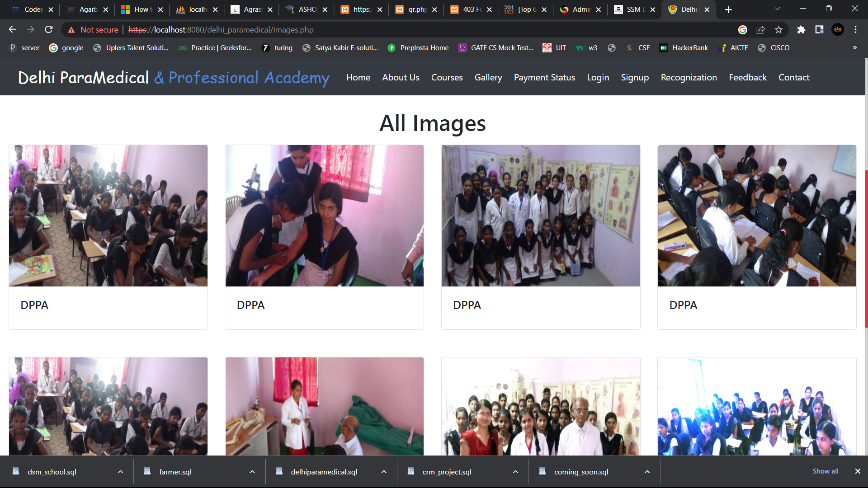Share this page icon

click(760, 29)
